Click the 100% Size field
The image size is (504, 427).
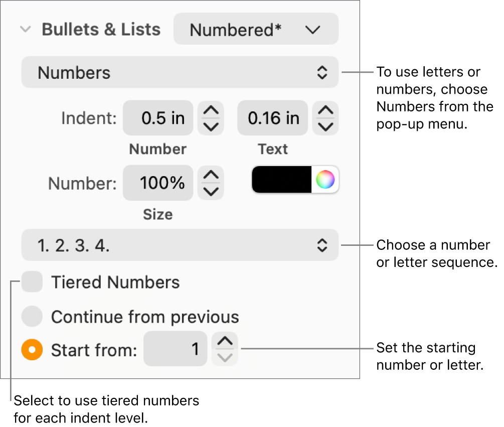157,183
